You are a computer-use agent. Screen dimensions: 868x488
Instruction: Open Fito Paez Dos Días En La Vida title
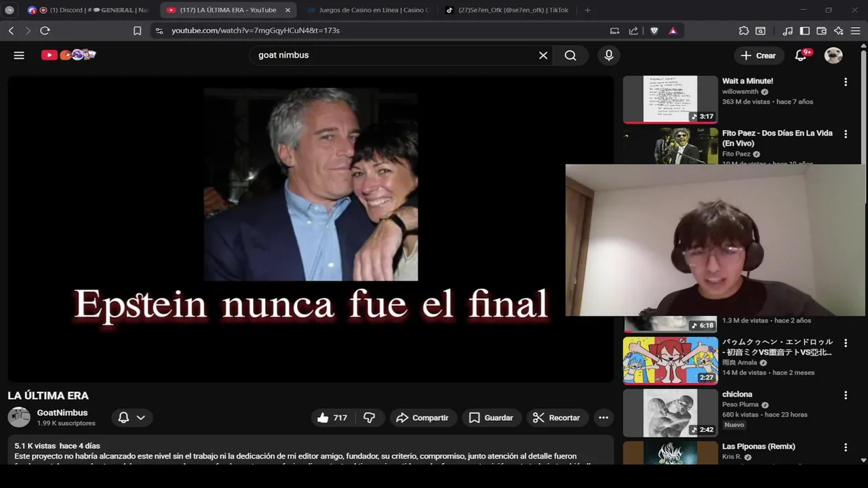(x=777, y=138)
